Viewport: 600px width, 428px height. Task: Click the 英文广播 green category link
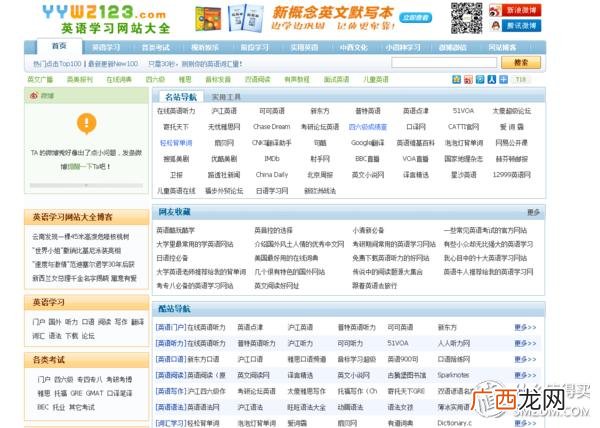[40, 80]
